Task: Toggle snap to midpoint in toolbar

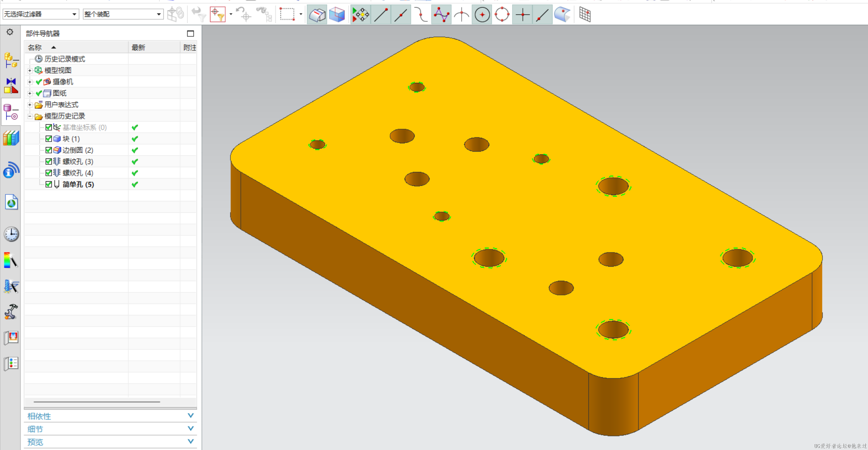Action: (401, 15)
